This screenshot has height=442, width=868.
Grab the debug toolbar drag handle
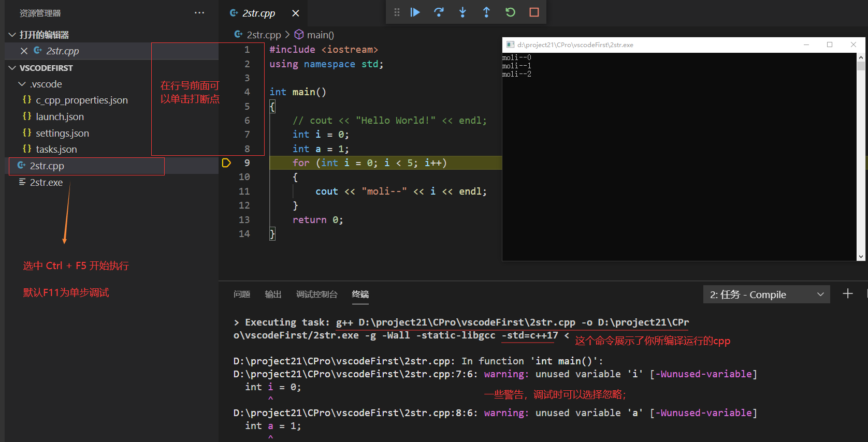[397, 12]
